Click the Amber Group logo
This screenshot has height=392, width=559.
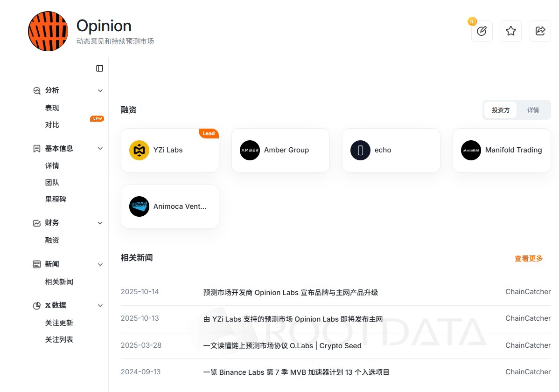click(x=250, y=150)
